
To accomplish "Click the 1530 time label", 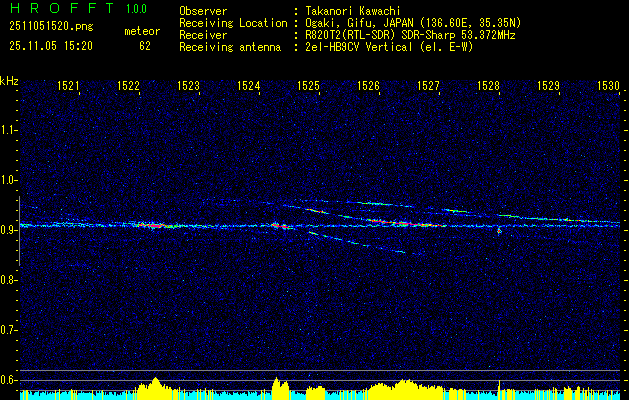I will (608, 85).
